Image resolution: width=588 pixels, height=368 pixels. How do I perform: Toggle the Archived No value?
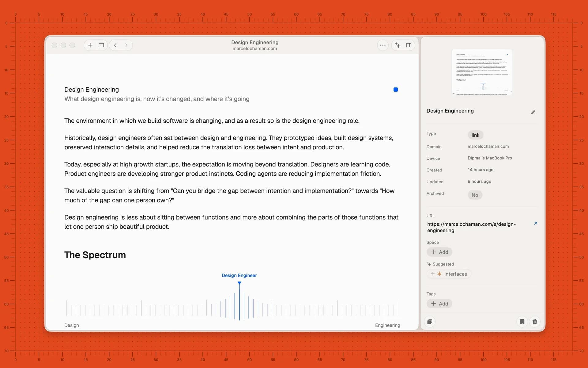[x=475, y=195]
